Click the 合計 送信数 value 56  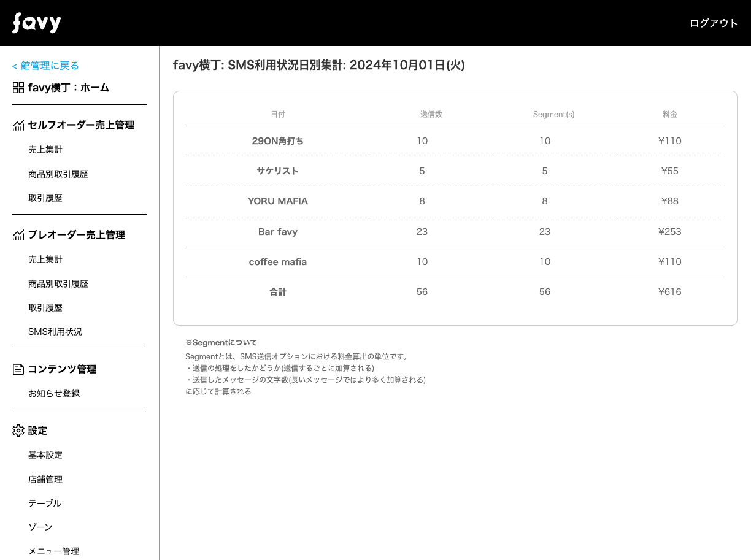(422, 292)
